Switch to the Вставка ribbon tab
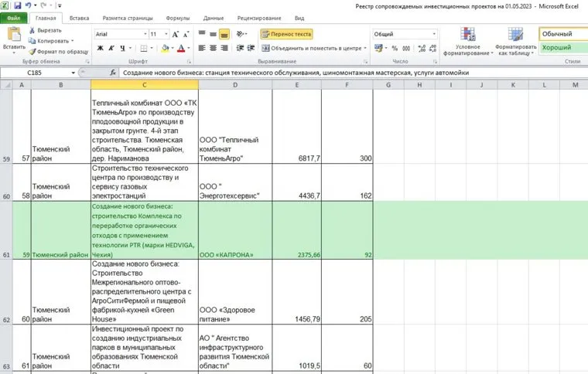Screen dimensions: 588x374 79,17
